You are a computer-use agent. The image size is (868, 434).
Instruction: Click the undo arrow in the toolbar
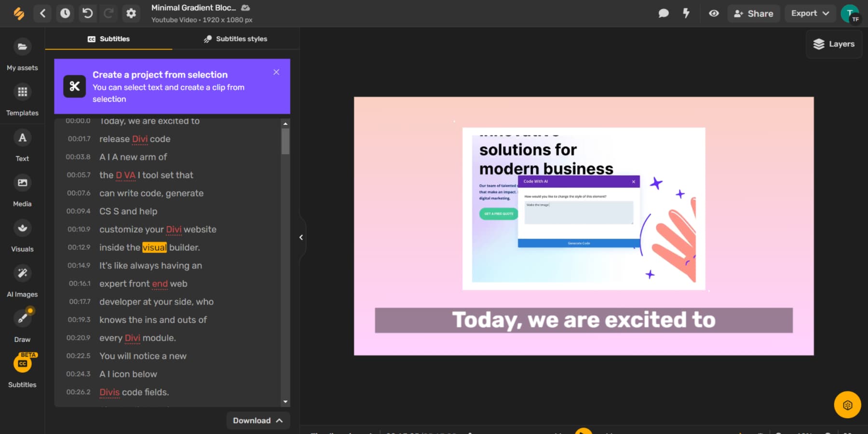(87, 13)
